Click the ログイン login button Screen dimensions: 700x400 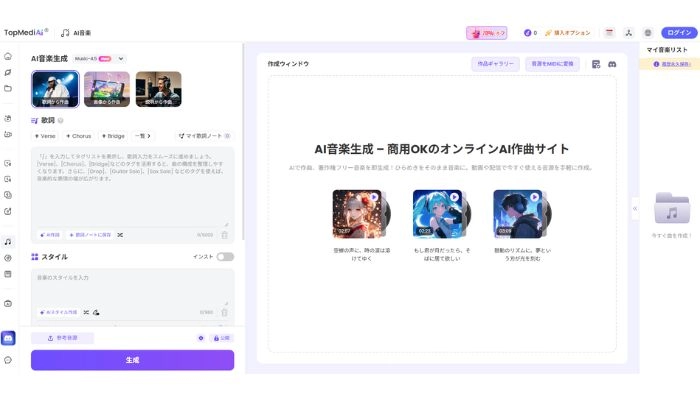tap(679, 32)
